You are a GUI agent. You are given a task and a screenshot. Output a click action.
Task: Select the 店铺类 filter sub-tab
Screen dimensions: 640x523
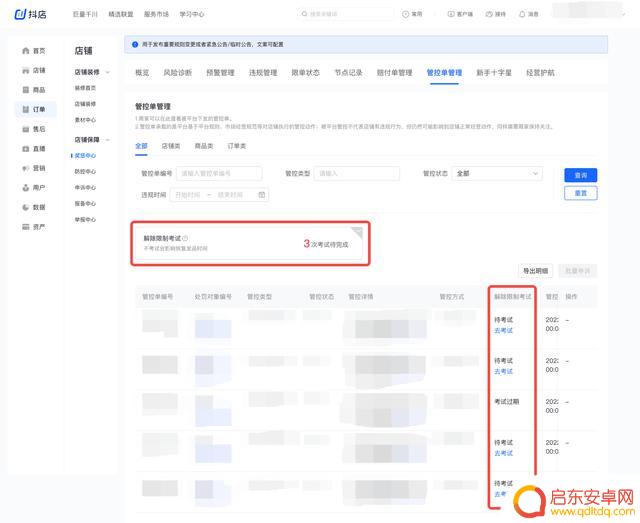(x=171, y=146)
